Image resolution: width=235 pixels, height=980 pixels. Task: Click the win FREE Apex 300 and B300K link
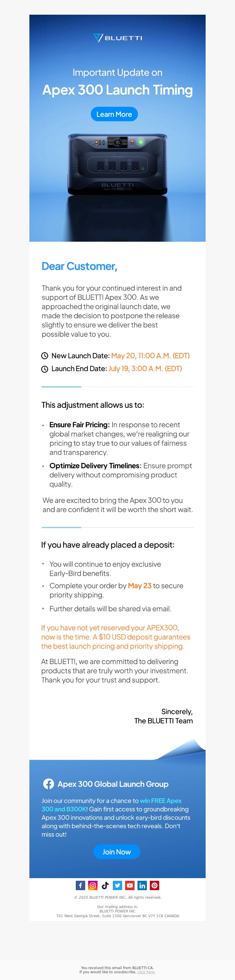[x=112, y=805]
